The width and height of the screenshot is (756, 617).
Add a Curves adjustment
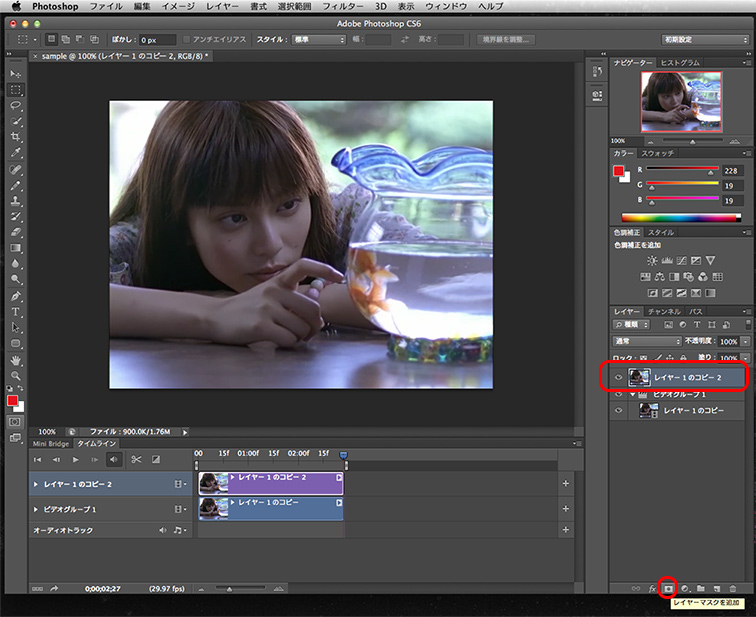tap(681, 261)
